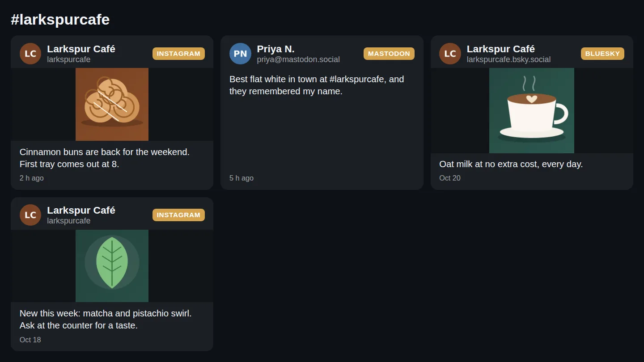Open the cinnamon bun image
644x362 pixels.
(112, 104)
